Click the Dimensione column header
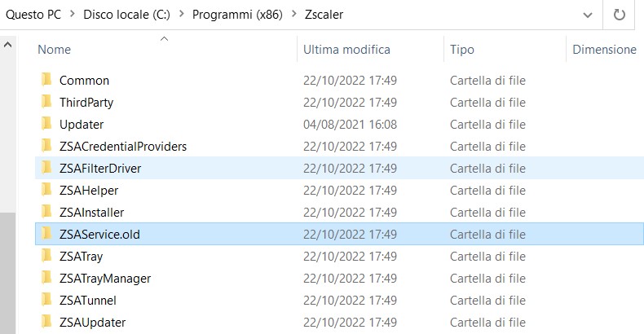The height and width of the screenshot is (334, 644). coord(605,49)
